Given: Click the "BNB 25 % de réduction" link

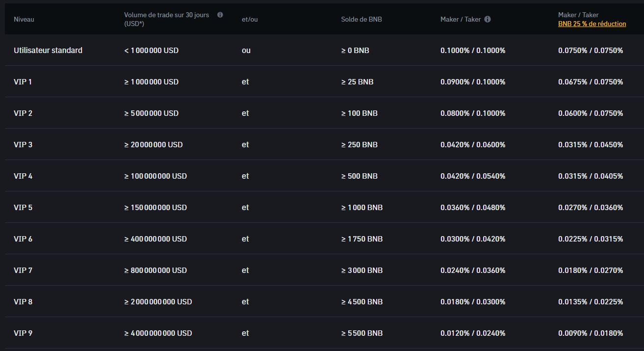Looking at the screenshot, I should (x=592, y=23).
